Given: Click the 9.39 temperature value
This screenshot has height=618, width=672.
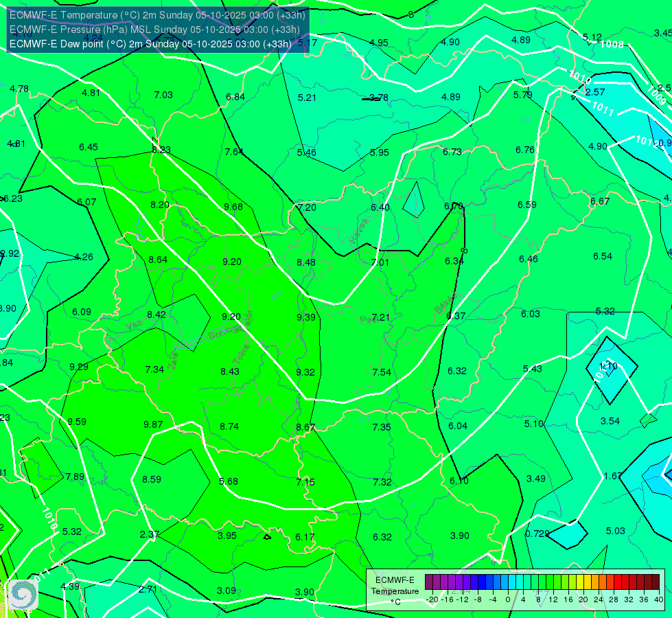Looking at the screenshot, I should tap(306, 317).
